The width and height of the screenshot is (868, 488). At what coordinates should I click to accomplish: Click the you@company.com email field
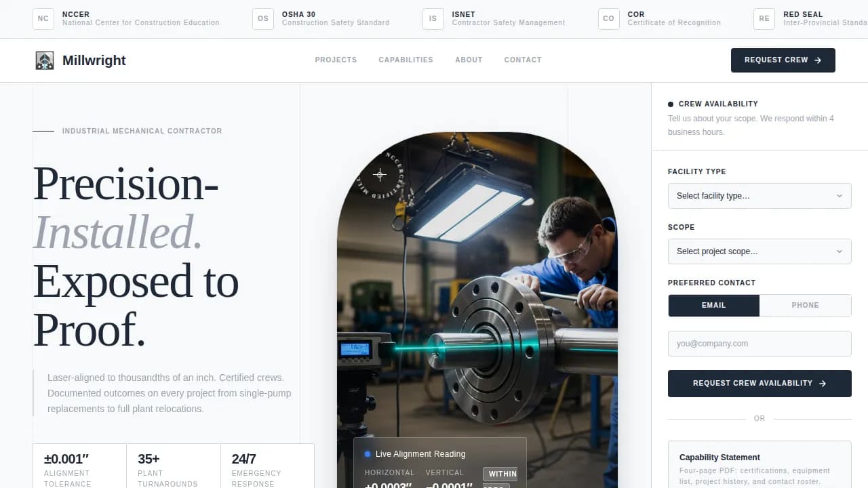[x=759, y=344]
